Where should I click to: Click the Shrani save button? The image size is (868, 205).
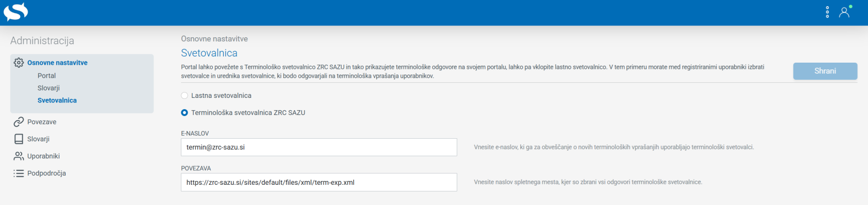point(825,71)
